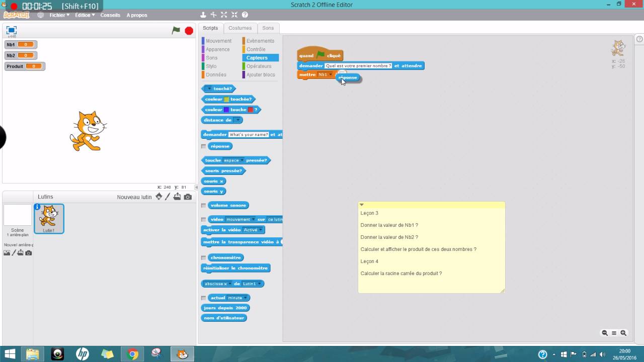The image size is (644, 362).
Task: Paint a new sprite with brush icon
Action: (x=168, y=197)
